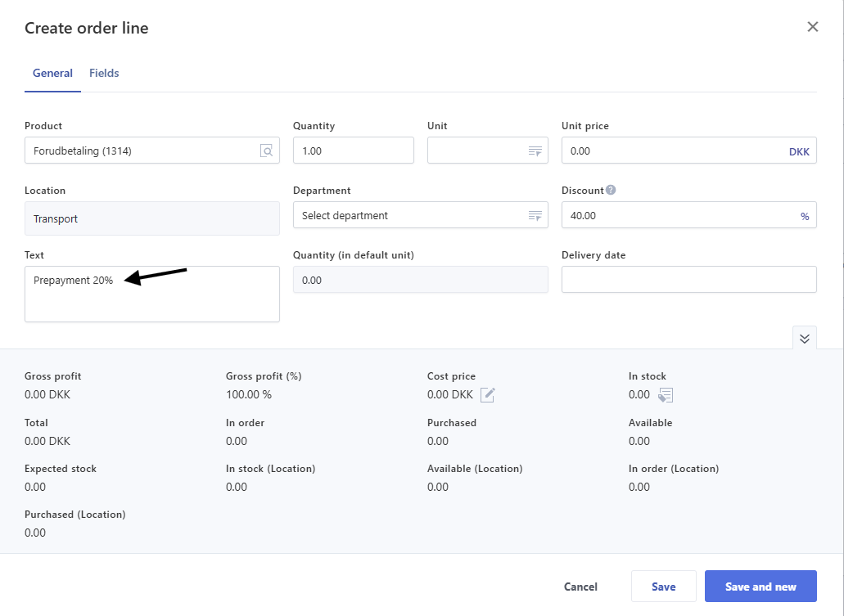Click the Delivery date field
This screenshot has height=616, width=844.
688,280
